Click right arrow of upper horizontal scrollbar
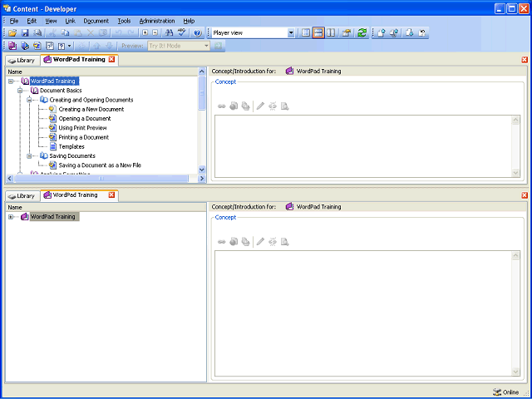The height and width of the screenshot is (399, 532). pos(201,178)
